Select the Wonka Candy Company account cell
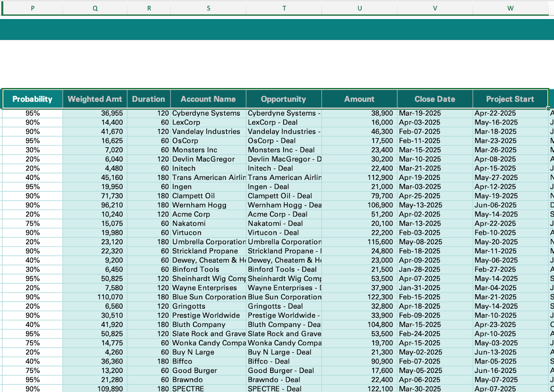Image resolution: width=554 pixels, height=392 pixels. 208,343
